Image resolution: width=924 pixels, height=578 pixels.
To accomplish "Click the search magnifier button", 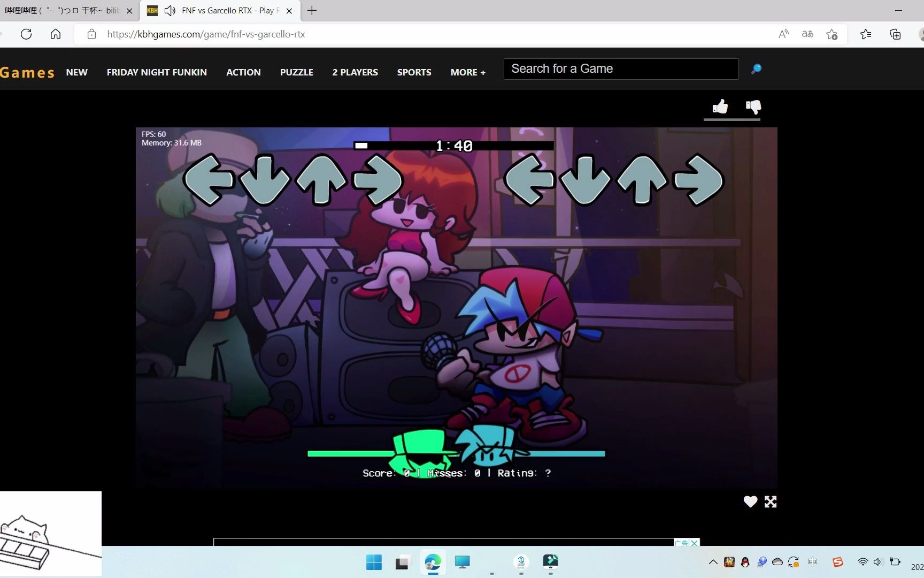I will (756, 69).
